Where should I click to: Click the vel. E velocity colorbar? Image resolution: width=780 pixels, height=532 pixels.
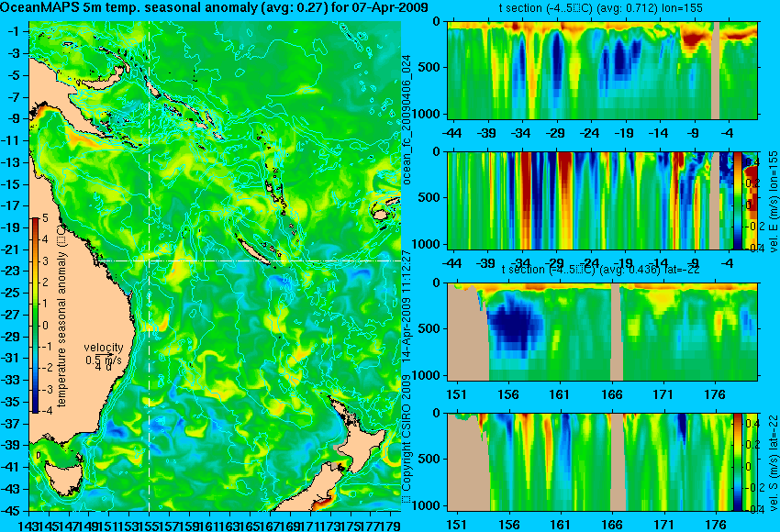738,201
